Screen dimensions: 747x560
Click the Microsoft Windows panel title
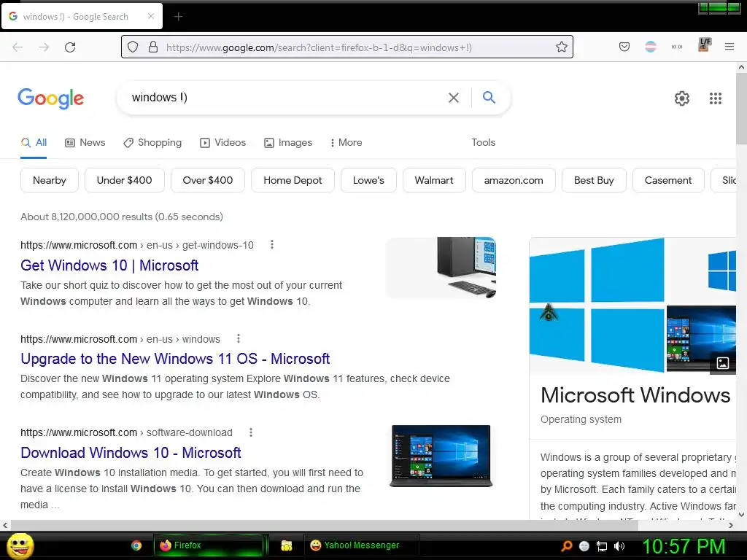(x=635, y=394)
